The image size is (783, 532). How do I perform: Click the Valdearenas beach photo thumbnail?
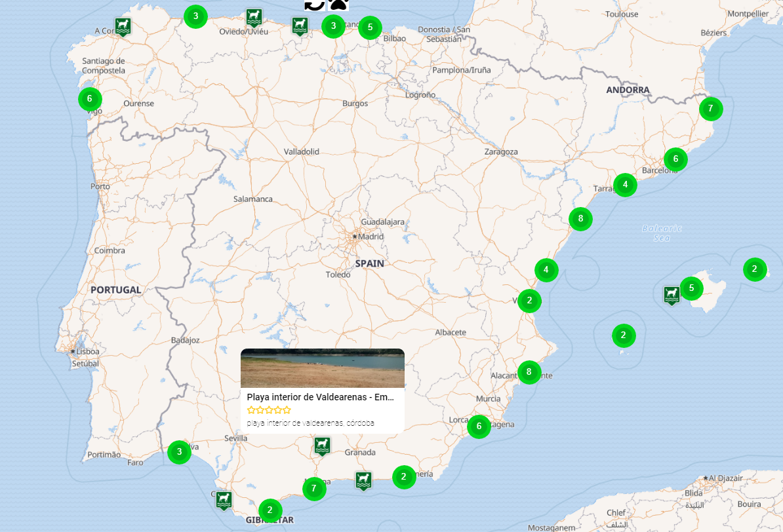[x=323, y=368]
